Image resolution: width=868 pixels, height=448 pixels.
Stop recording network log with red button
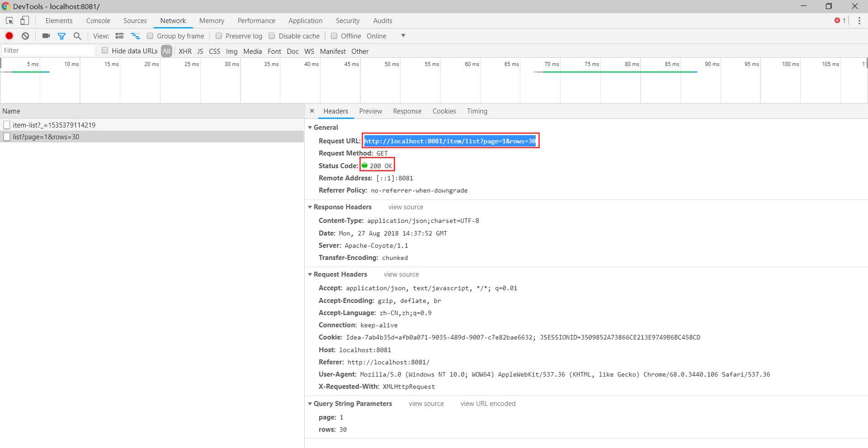9,36
